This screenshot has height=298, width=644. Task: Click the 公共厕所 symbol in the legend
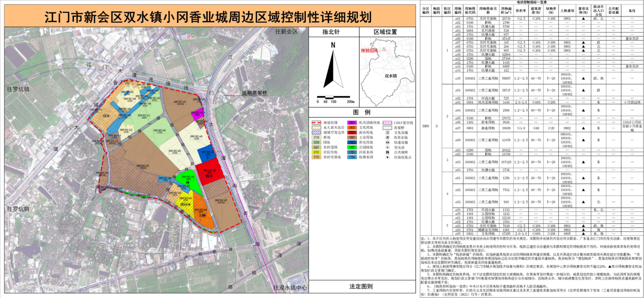click(x=387, y=152)
